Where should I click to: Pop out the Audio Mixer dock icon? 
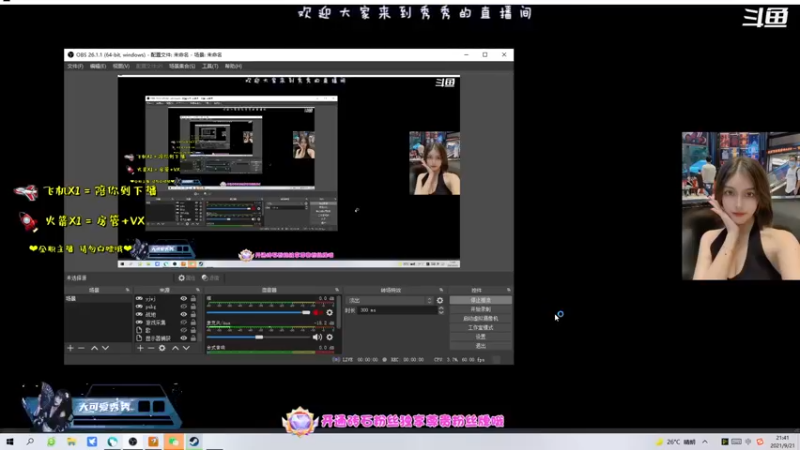point(337,290)
